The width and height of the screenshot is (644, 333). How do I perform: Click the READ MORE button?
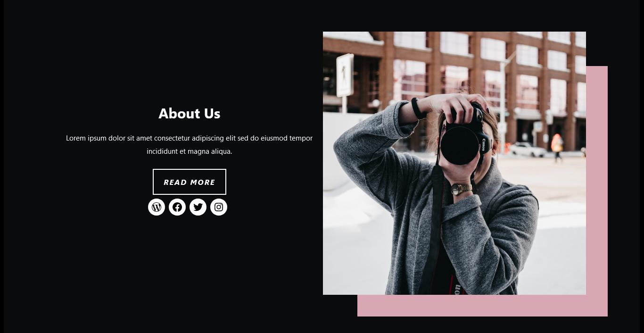click(190, 182)
